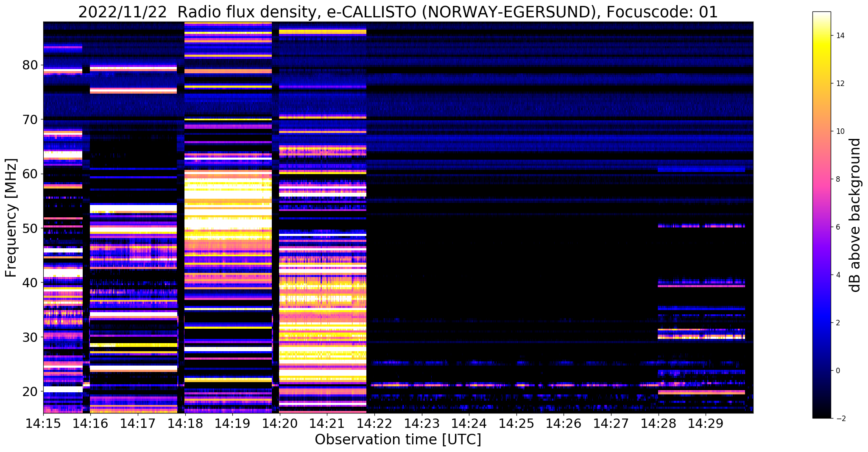Click the 14:25 time tick label
868x452 pixels.
[516, 424]
